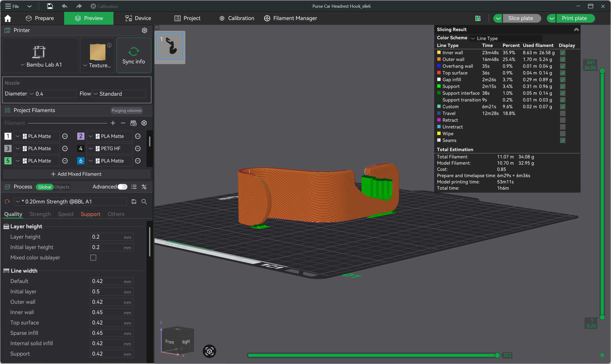Open the Strength settings tab

tap(40, 214)
